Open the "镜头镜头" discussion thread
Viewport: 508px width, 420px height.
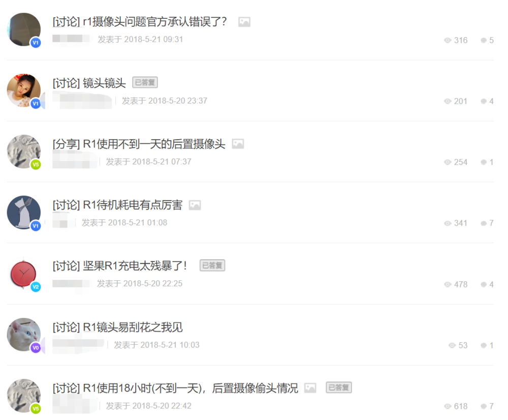pyautogui.click(x=89, y=83)
